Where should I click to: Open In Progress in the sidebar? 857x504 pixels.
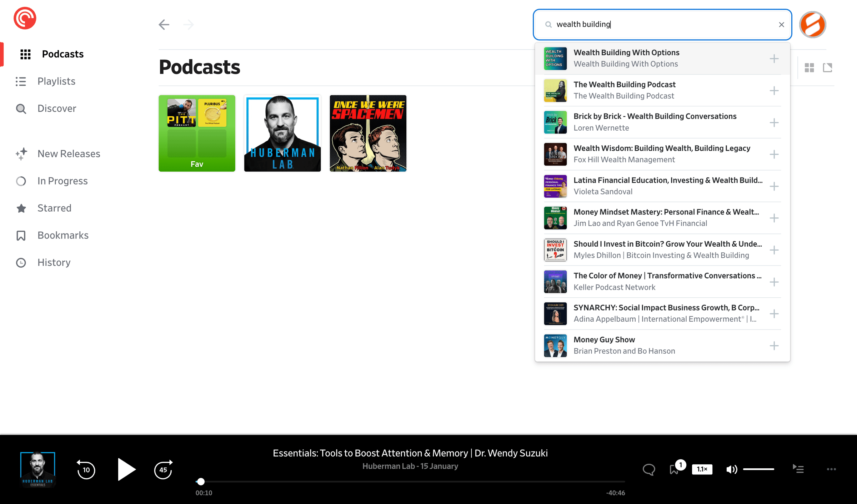51,181
